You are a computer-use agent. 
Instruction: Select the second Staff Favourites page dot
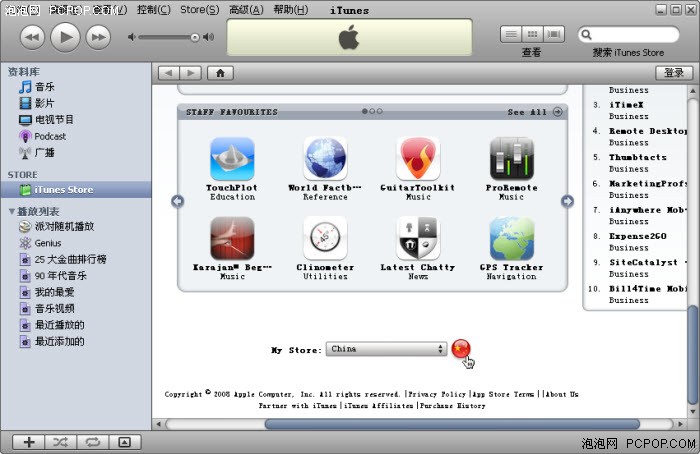click(372, 111)
